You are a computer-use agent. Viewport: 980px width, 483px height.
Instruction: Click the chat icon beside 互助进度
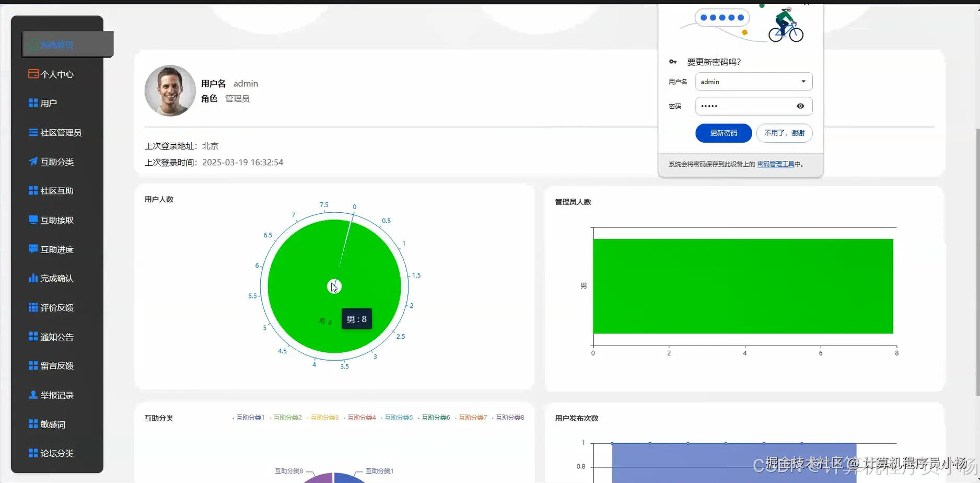33,249
